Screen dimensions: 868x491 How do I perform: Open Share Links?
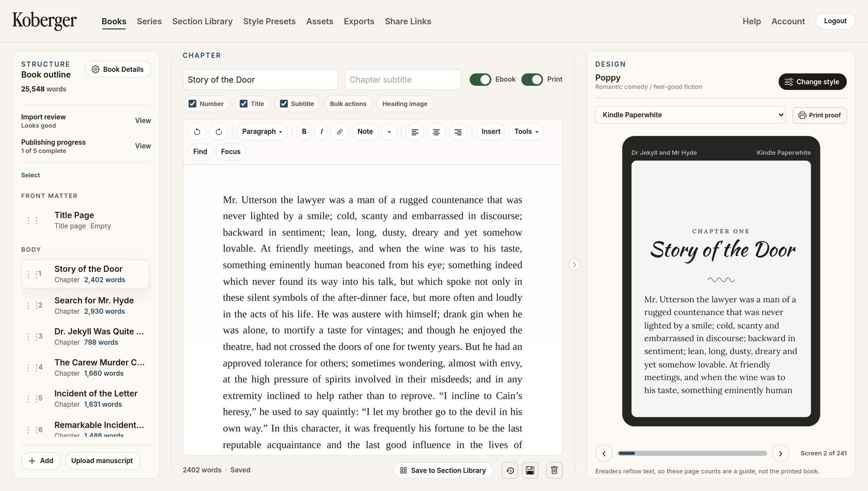pyautogui.click(x=408, y=21)
